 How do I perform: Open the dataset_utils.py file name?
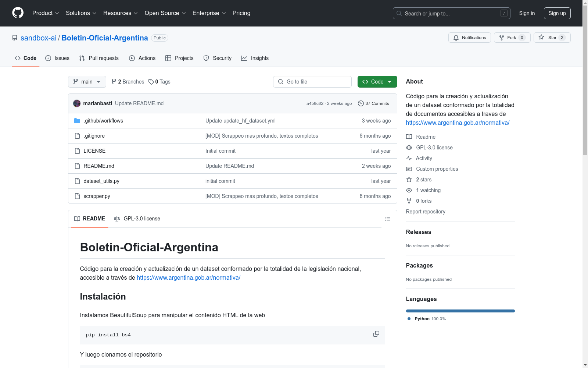(x=101, y=181)
